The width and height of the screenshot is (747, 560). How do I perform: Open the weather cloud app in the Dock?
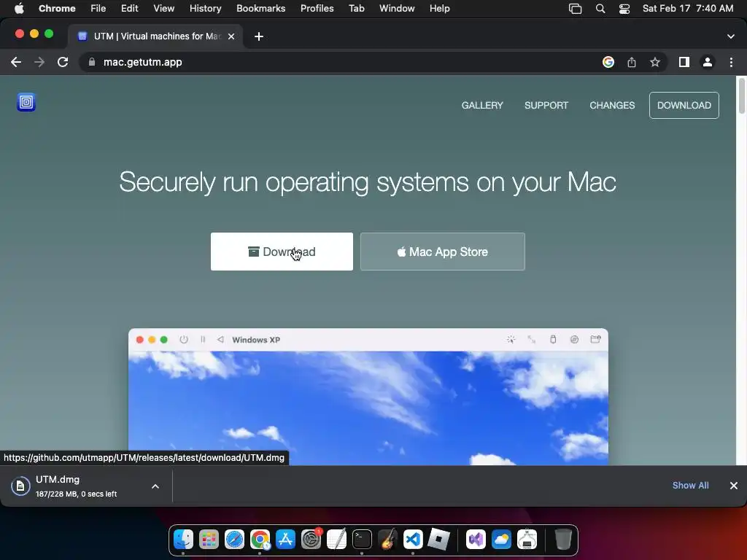(501, 539)
